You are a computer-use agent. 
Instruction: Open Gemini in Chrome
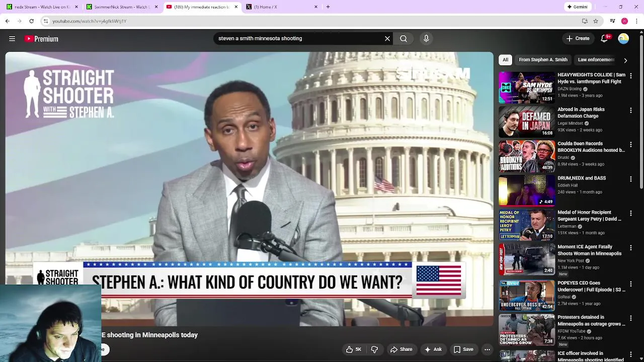click(577, 7)
